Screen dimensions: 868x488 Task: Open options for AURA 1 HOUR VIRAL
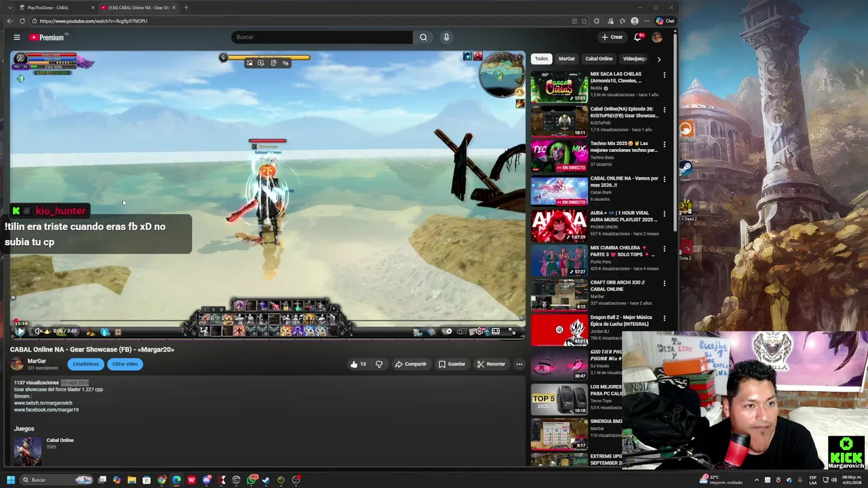coord(664,214)
